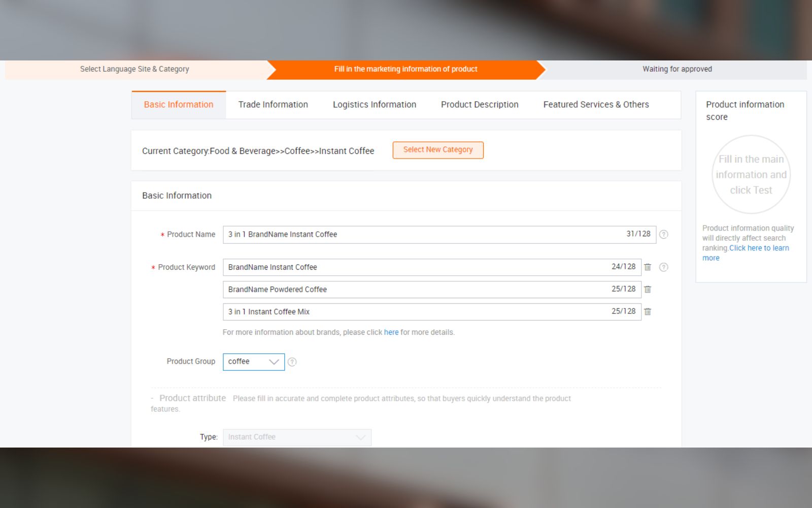Open help icon next to Product Group

point(292,362)
